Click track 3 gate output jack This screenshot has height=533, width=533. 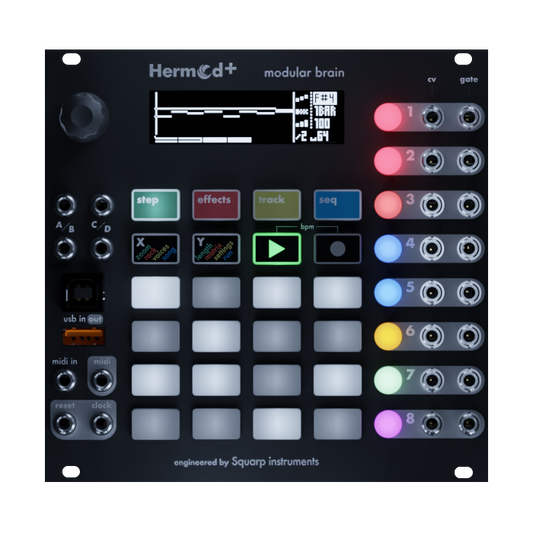tap(469, 205)
